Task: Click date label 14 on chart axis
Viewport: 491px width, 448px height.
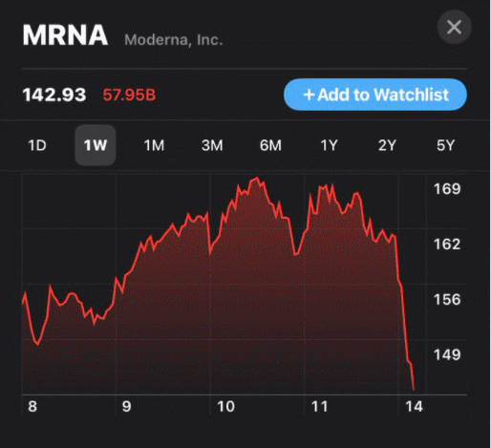Action: point(415,407)
